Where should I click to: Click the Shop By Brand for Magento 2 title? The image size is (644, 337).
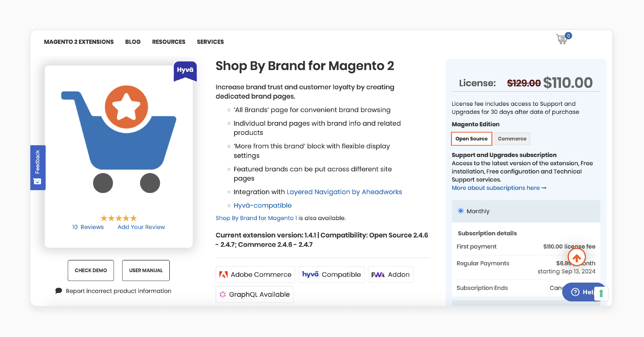click(305, 66)
